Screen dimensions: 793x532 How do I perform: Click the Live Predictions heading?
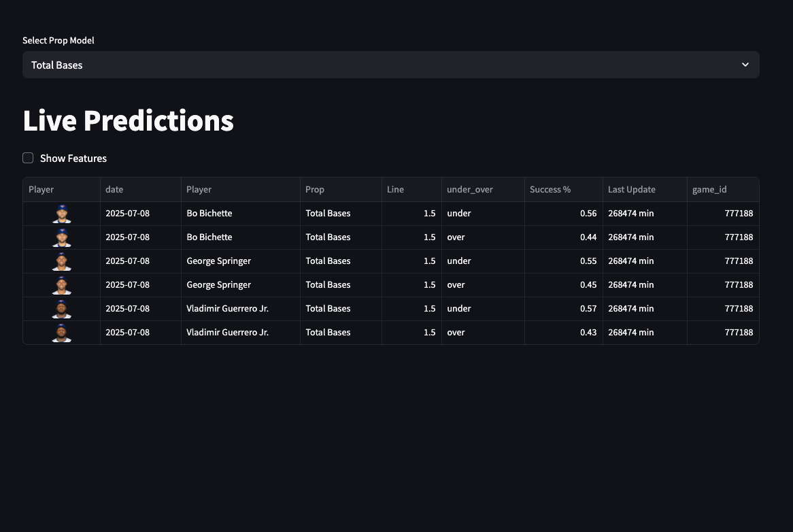click(129, 120)
